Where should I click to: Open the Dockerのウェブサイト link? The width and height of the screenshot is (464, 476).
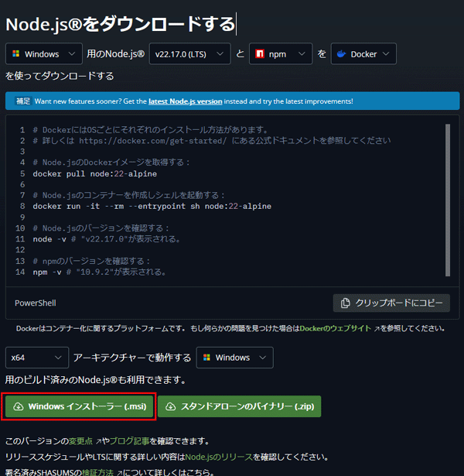[335, 328]
